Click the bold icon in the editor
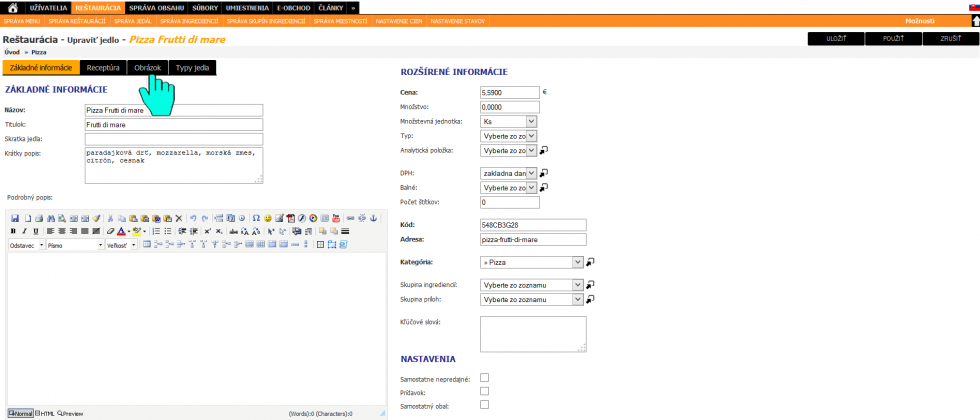 click(13, 231)
